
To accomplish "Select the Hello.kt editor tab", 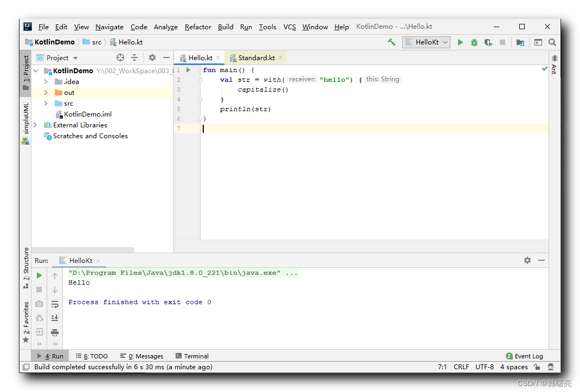I will pos(200,58).
